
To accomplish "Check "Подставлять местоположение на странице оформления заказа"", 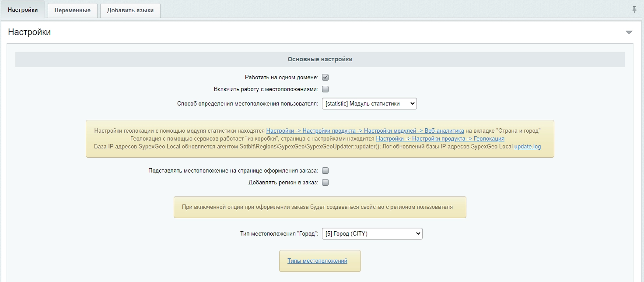I will pyautogui.click(x=325, y=171).
